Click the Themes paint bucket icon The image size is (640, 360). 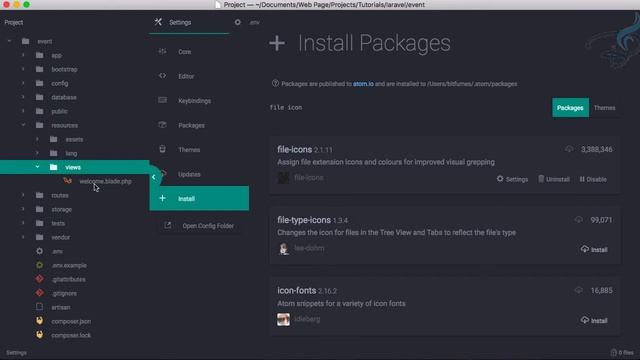point(162,149)
